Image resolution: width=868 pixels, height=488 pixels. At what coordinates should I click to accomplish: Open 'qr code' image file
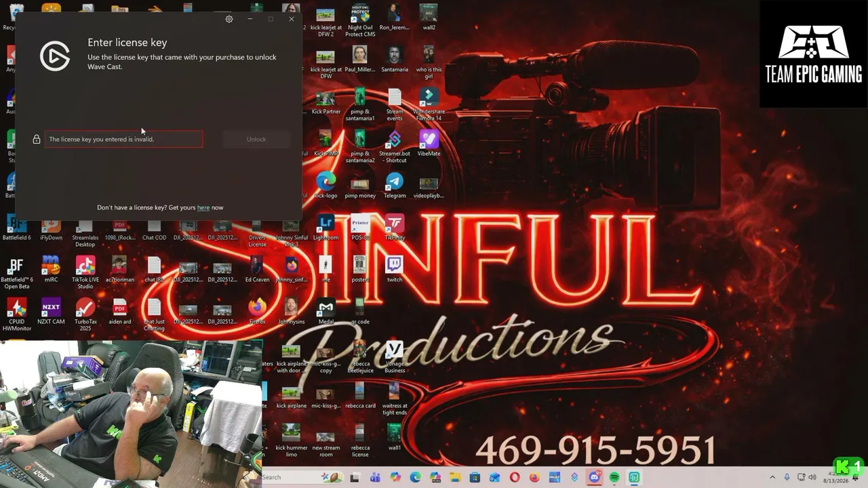pyautogui.click(x=360, y=312)
